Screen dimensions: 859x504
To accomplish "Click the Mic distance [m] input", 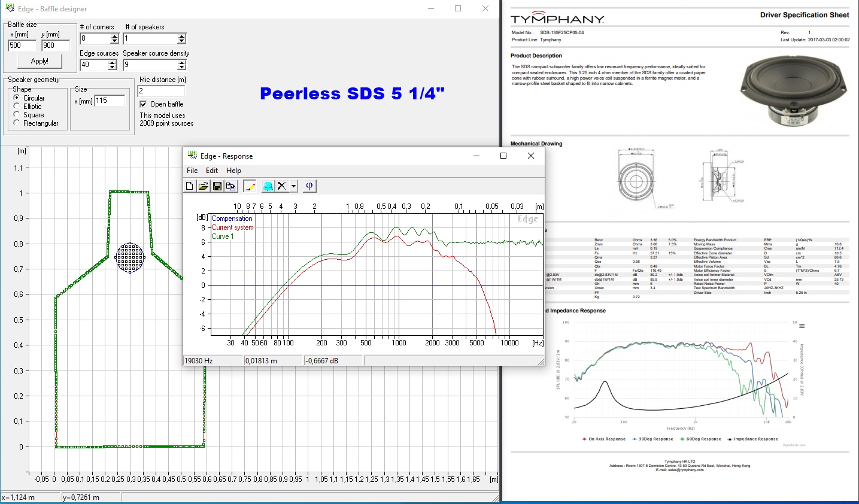I will (x=161, y=91).
